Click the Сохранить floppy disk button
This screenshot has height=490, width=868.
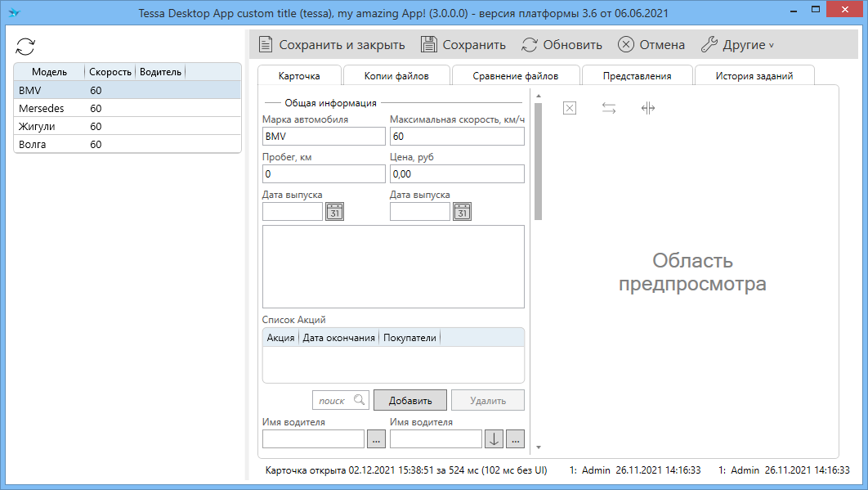coord(463,45)
